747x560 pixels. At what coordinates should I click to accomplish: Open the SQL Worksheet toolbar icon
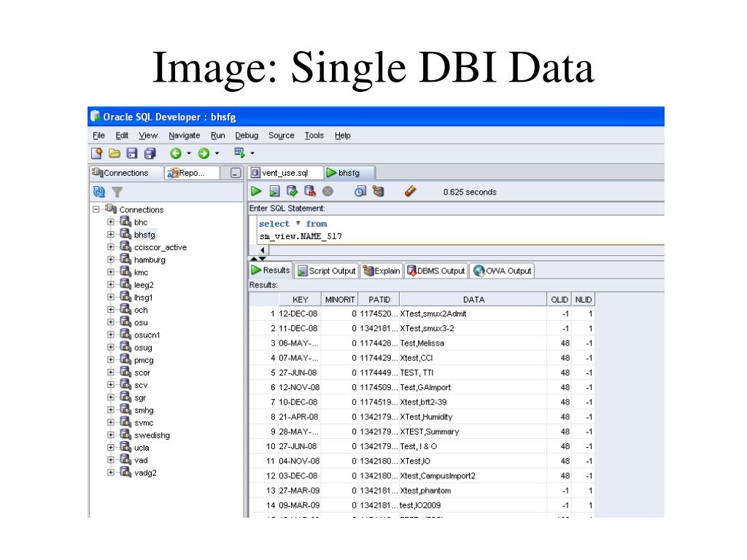[x=239, y=153]
